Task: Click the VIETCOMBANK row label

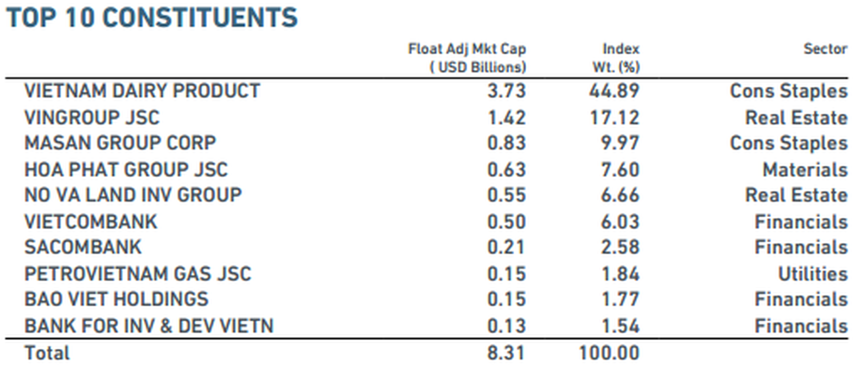Action: pyautogui.click(x=91, y=222)
